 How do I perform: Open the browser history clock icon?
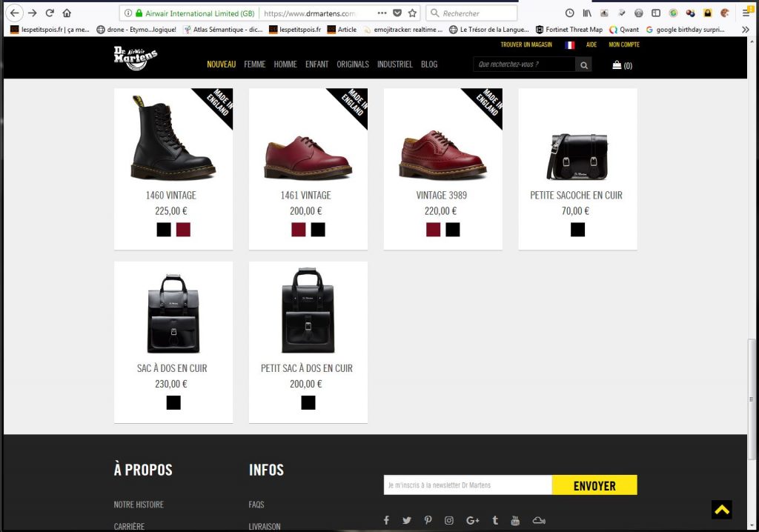pos(570,13)
